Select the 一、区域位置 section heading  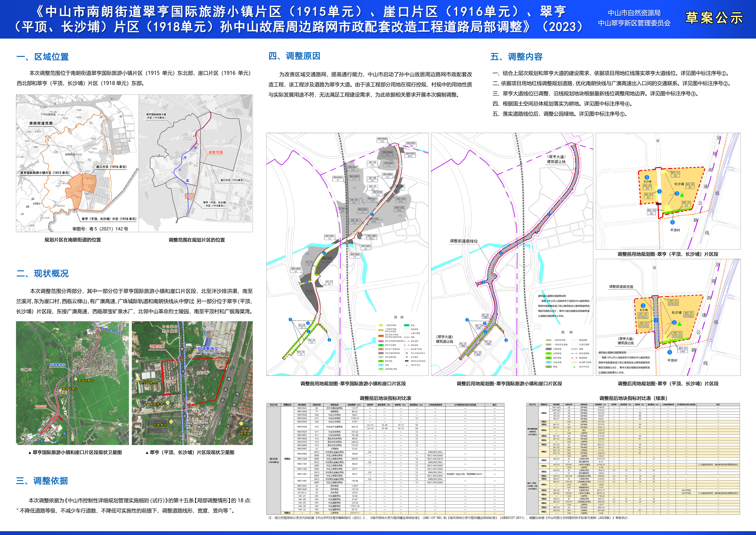pos(43,57)
